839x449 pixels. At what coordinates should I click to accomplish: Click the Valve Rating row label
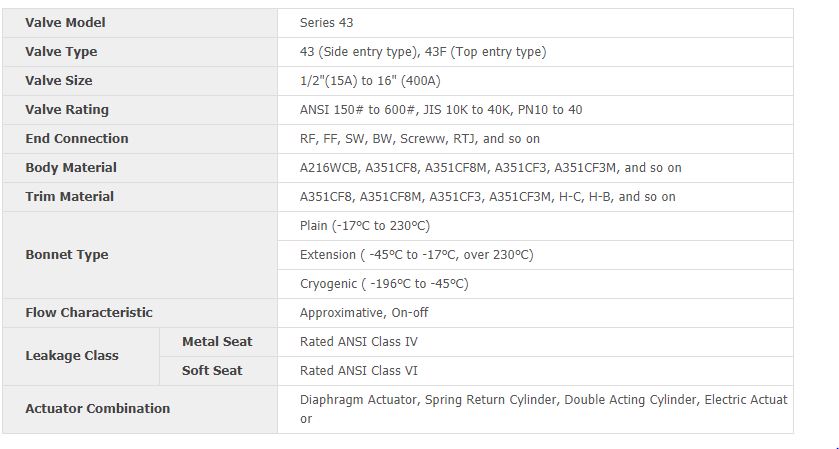pos(67,109)
